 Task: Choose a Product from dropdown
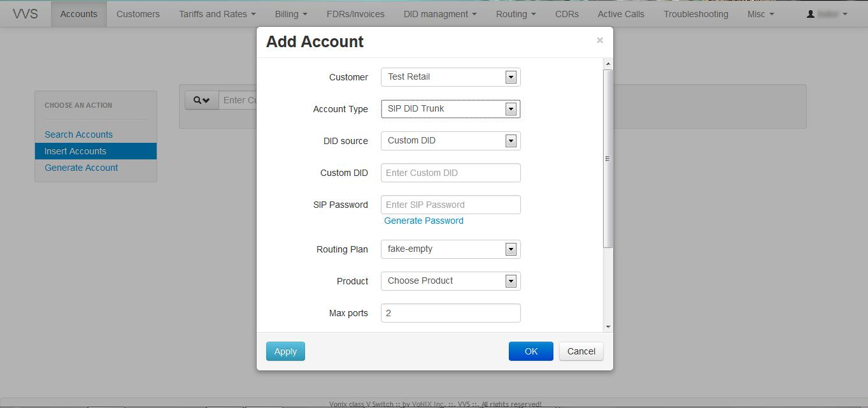point(450,281)
